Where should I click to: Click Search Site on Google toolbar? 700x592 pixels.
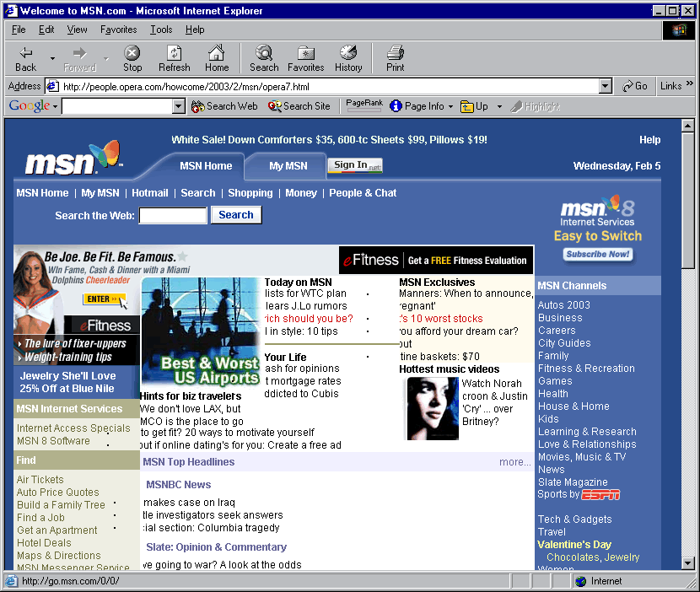[299, 106]
